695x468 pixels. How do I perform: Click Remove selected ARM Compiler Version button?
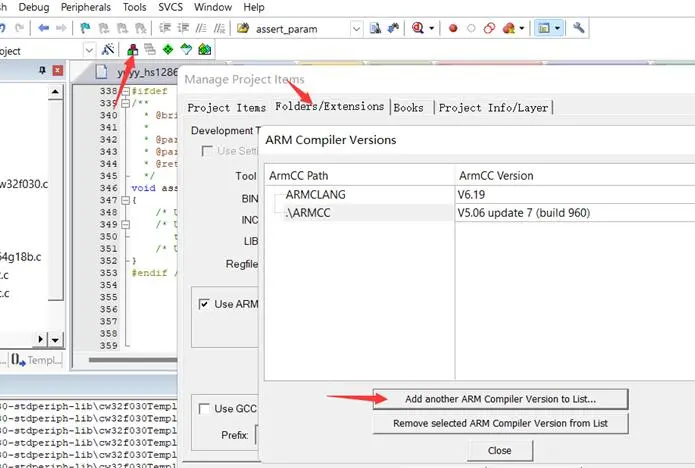500,423
